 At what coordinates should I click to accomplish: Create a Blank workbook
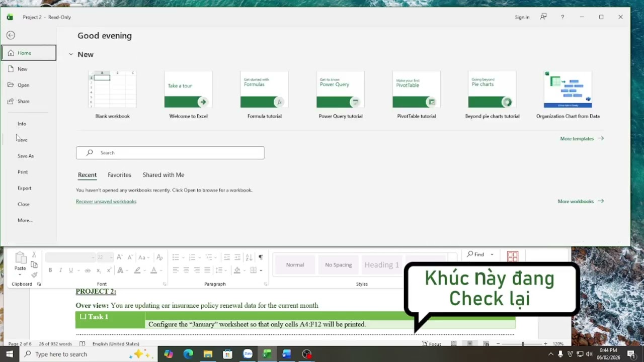(113, 95)
